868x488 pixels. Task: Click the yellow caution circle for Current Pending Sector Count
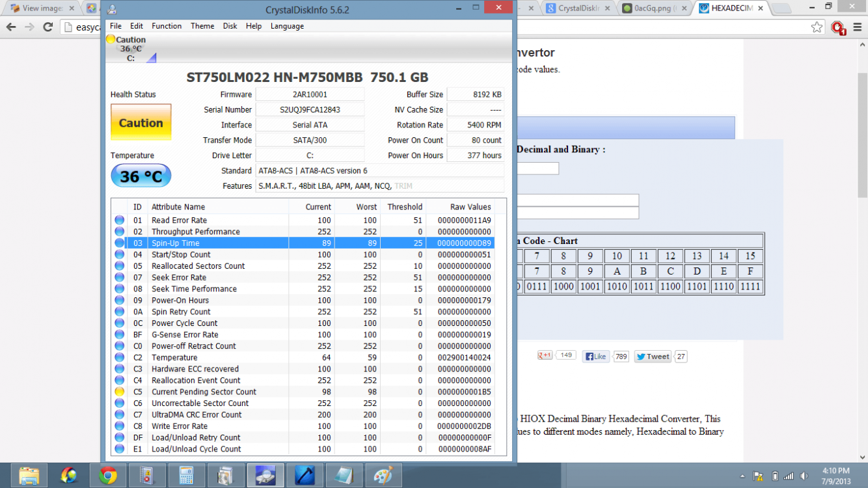coord(119,392)
